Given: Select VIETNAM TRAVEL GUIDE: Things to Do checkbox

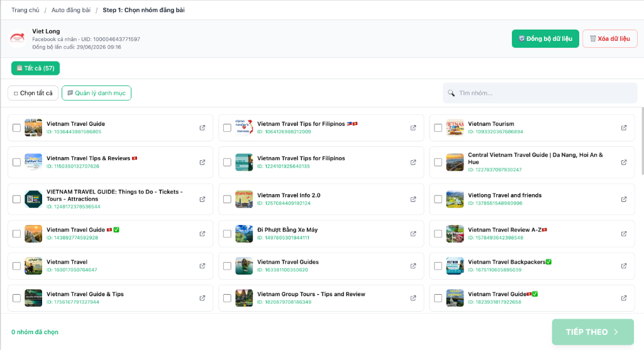Looking at the screenshot, I should pos(16,199).
